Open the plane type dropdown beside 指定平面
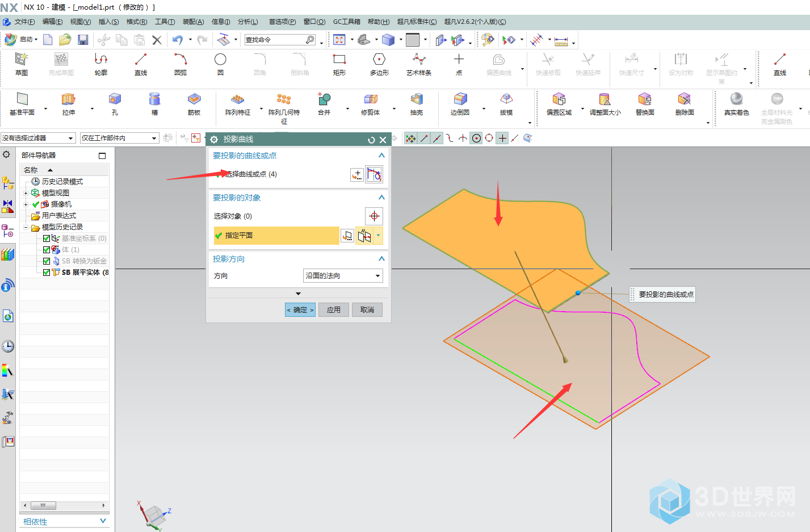The width and height of the screenshot is (810, 532). pos(378,236)
